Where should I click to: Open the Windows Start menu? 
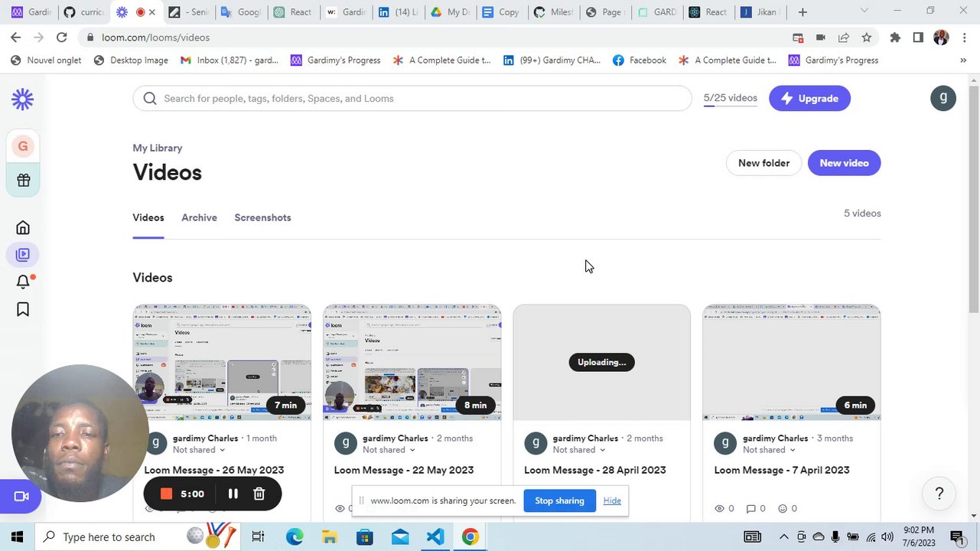click(x=17, y=537)
